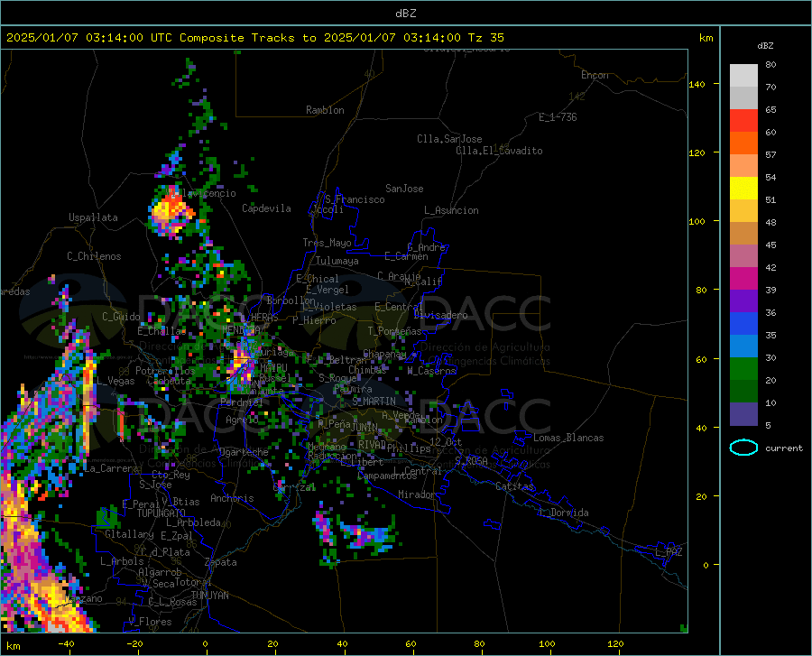The image size is (812, 656).
Task: Click the 'L_Dormida' place label
Action: tap(564, 513)
